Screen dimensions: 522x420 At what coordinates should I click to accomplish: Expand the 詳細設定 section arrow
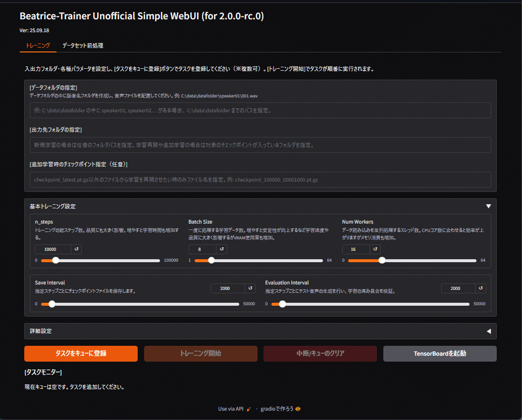coord(489,331)
